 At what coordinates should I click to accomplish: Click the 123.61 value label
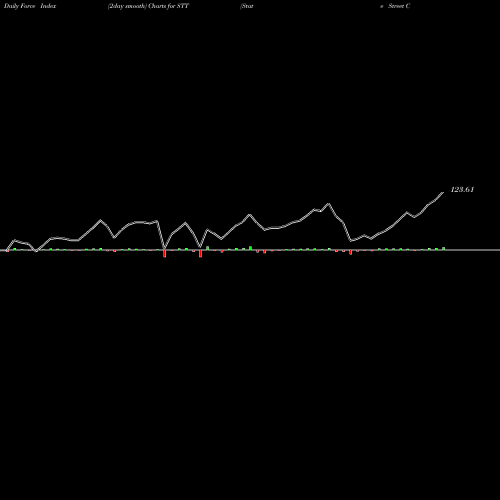(x=462, y=190)
